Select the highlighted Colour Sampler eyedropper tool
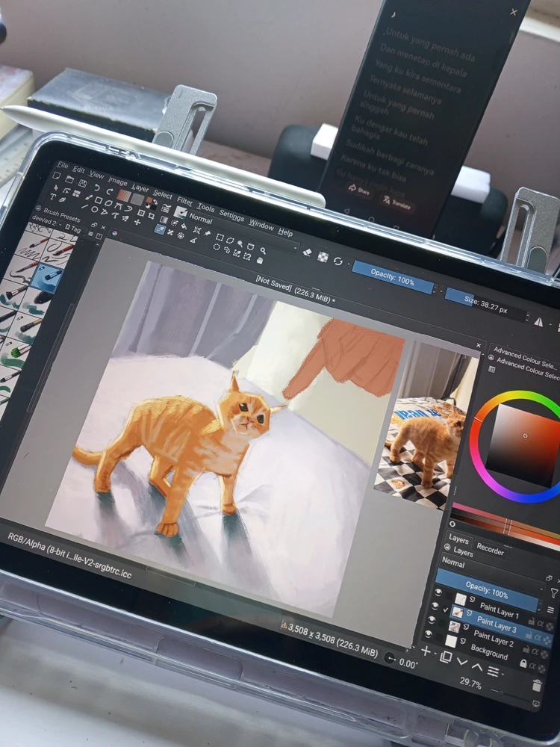The image size is (560, 747). click(160, 229)
